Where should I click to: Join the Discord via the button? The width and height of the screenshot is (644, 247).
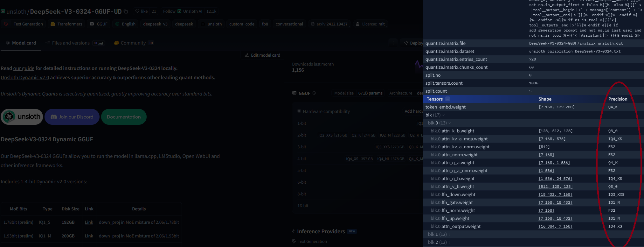(72, 117)
